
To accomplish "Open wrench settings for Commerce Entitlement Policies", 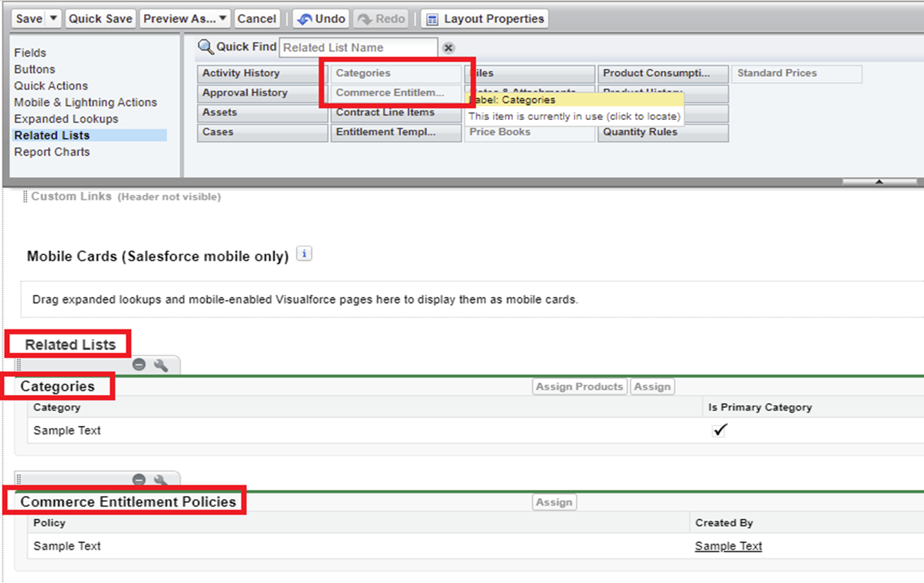I will click(x=161, y=480).
